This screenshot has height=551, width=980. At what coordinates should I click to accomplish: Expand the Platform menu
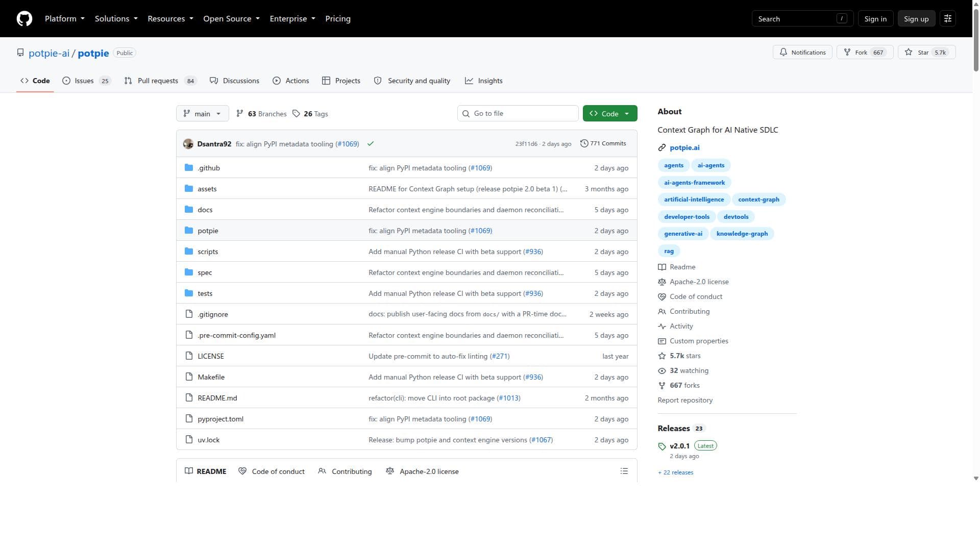[x=65, y=19]
